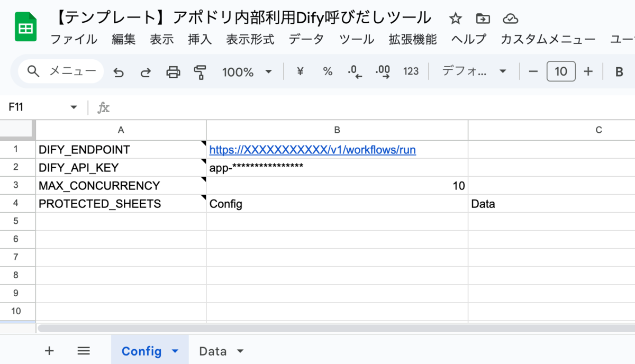Viewport: 635px width, 364px height.
Task: Open the 123 number format options
Action: pyautogui.click(x=411, y=71)
